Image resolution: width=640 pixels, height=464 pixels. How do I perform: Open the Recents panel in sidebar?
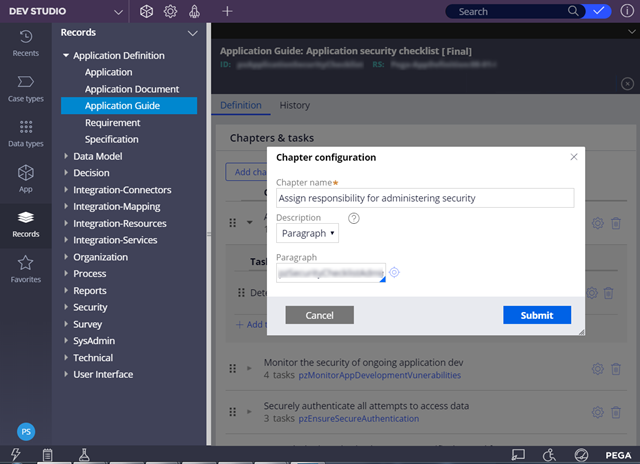coord(26,41)
